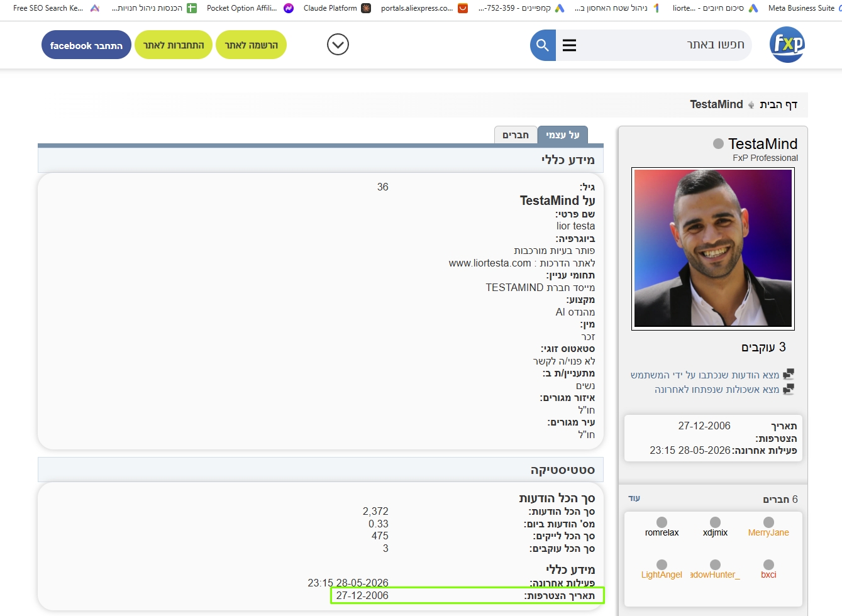Click bxci's avatar circle
The height and width of the screenshot is (616, 842).
pyautogui.click(x=768, y=564)
